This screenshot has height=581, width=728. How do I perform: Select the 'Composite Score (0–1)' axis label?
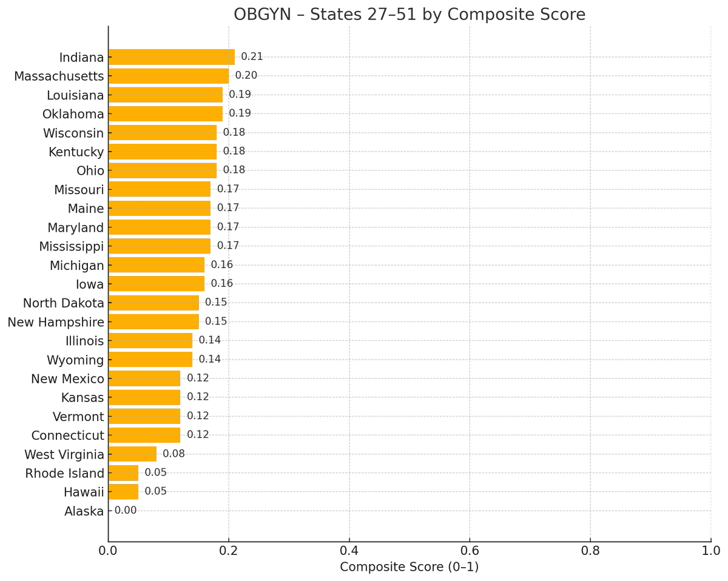(x=409, y=567)
